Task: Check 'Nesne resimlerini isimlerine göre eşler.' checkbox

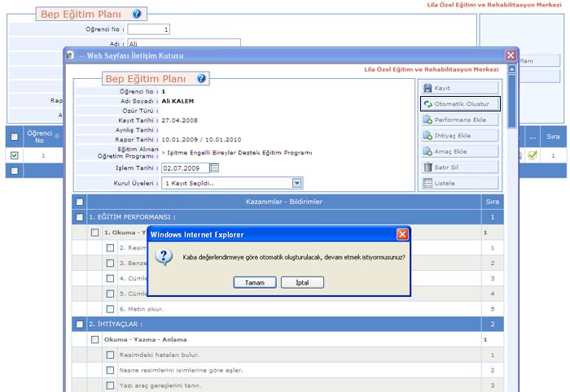Action: [x=110, y=370]
